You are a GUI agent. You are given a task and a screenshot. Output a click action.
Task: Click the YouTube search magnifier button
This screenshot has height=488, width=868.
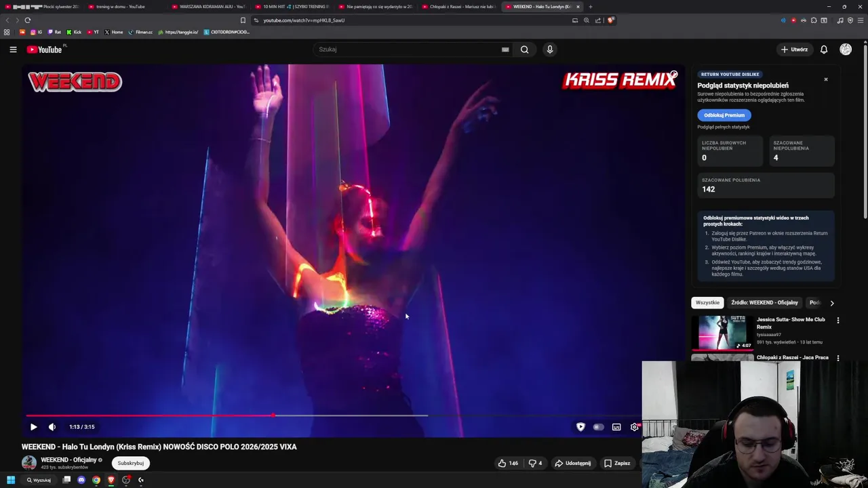click(x=524, y=49)
